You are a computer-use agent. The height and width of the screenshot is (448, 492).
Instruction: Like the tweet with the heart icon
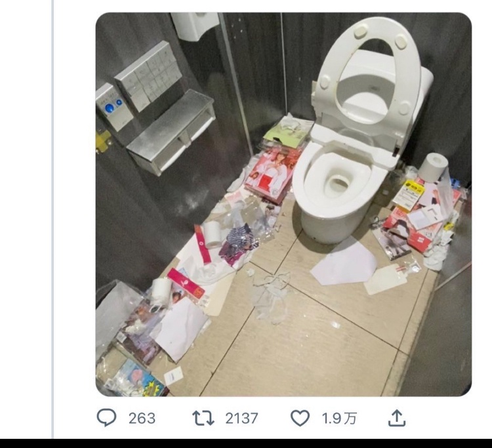(300, 418)
